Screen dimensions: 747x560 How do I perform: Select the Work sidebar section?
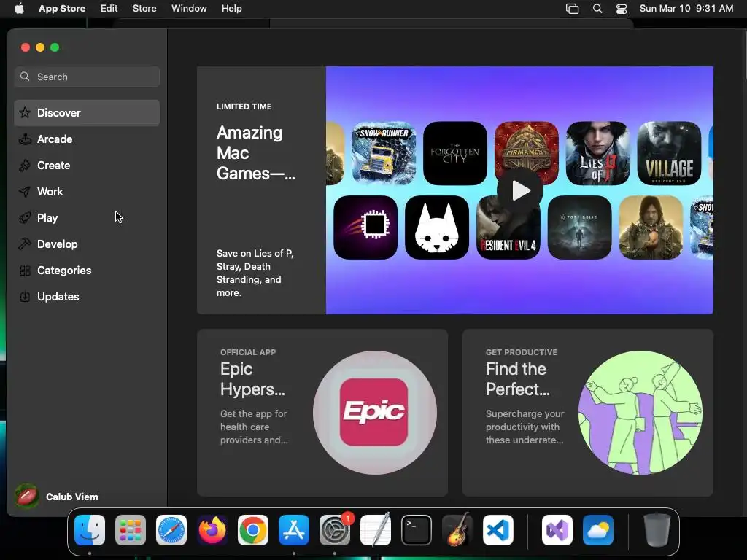(x=87, y=192)
